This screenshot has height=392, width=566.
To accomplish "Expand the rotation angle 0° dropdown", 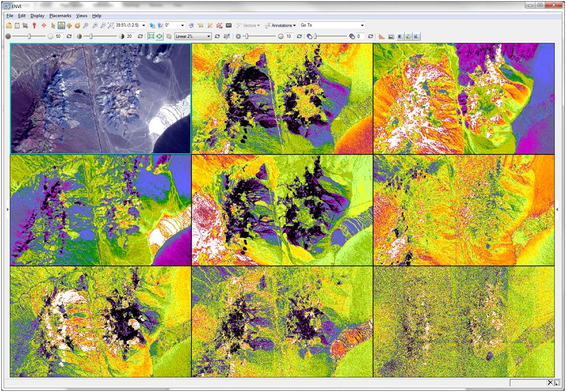I will click(183, 25).
